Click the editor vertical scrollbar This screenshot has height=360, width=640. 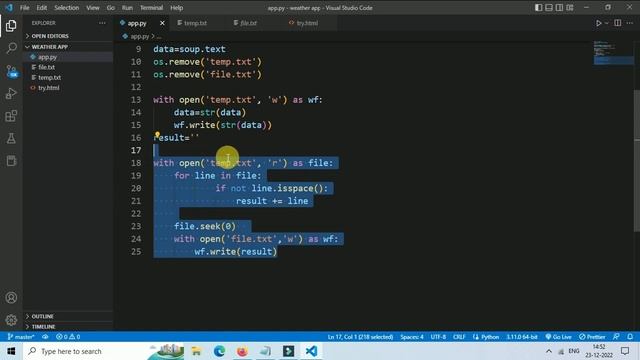tap(637, 160)
